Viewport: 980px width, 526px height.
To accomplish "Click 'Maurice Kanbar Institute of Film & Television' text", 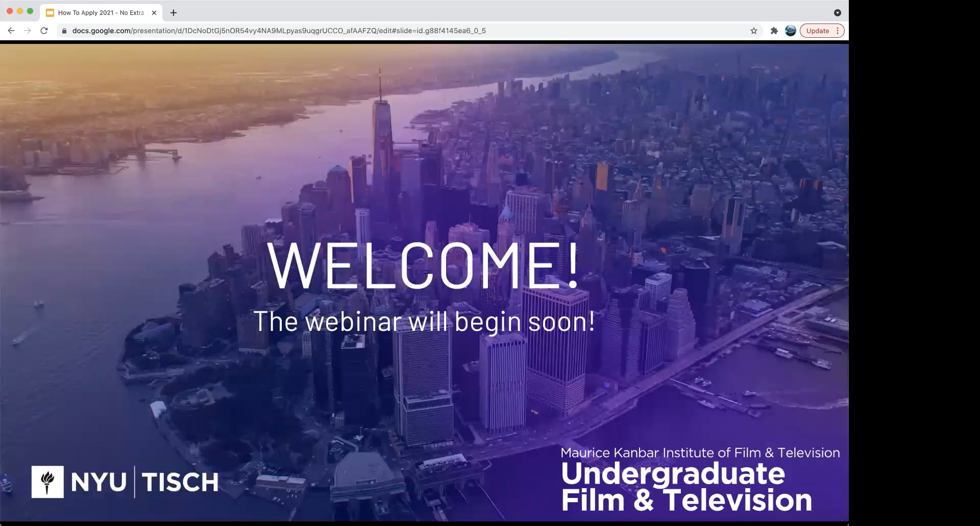I will coord(700,452).
